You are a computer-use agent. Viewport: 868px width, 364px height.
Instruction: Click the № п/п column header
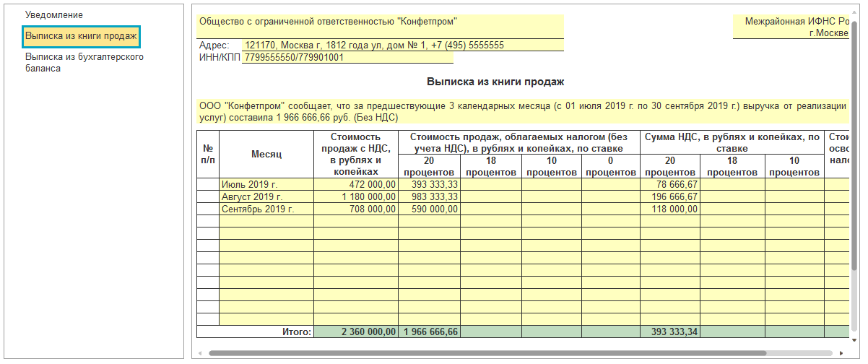pos(208,155)
